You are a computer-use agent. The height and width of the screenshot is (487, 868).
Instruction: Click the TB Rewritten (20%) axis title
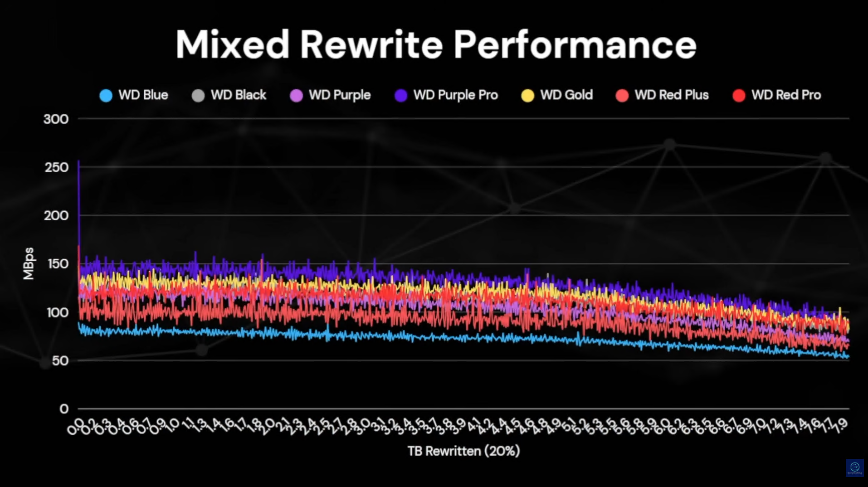click(x=463, y=451)
